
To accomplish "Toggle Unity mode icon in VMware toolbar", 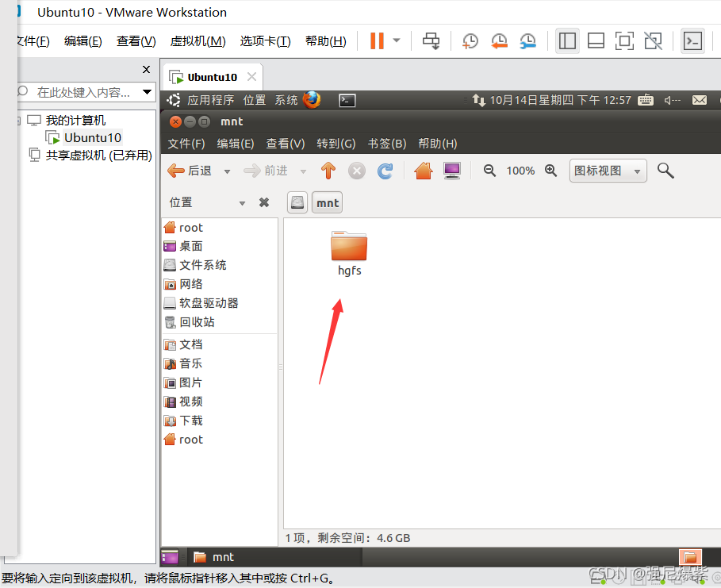I will tap(653, 41).
